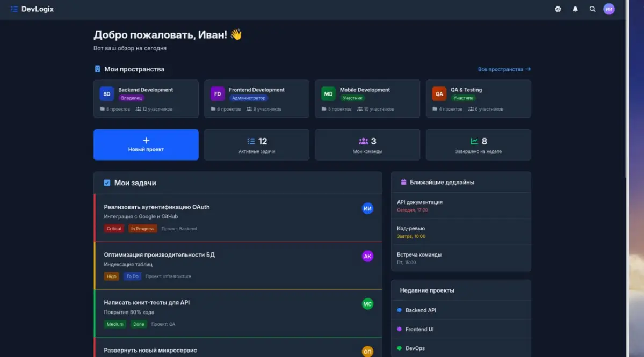The height and width of the screenshot is (357, 644).
Task: Click the page vertical scrollbar
Action: 627,90
